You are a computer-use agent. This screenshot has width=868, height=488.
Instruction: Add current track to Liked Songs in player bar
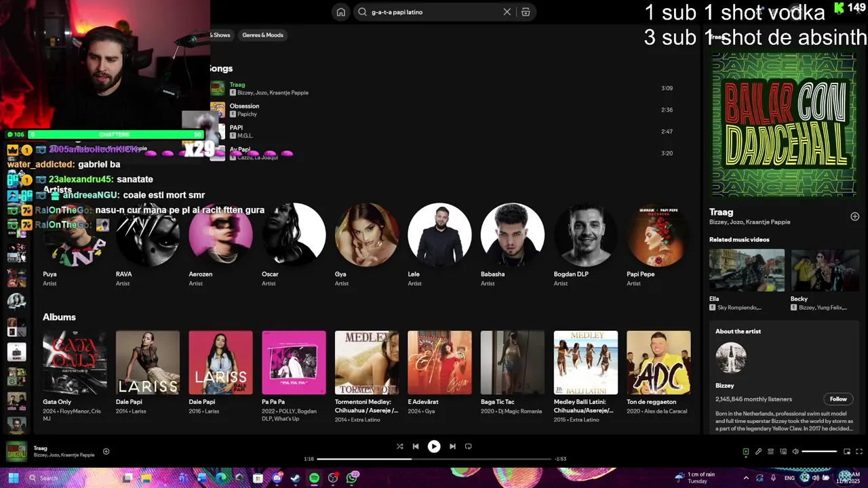pyautogui.click(x=106, y=451)
